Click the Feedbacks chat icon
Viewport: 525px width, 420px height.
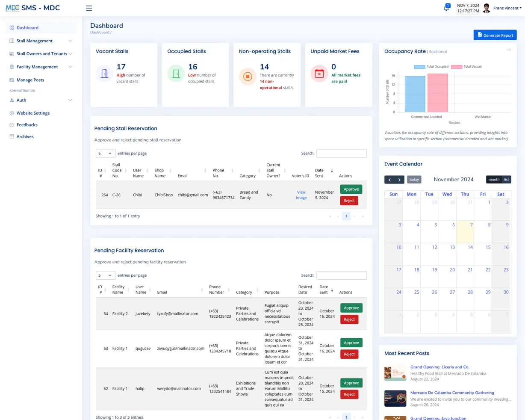[x=12, y=125]
